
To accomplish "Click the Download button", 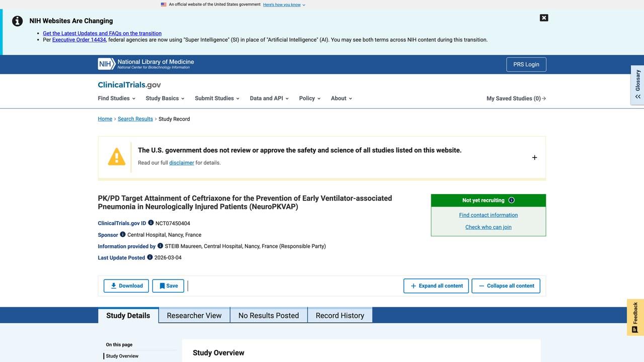I will pos(126,286).
